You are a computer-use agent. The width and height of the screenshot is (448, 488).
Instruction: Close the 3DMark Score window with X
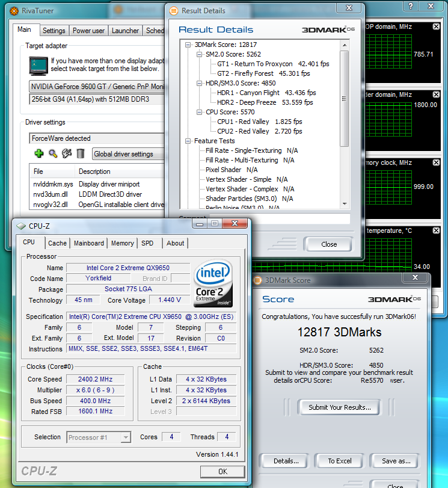(415, 277)
